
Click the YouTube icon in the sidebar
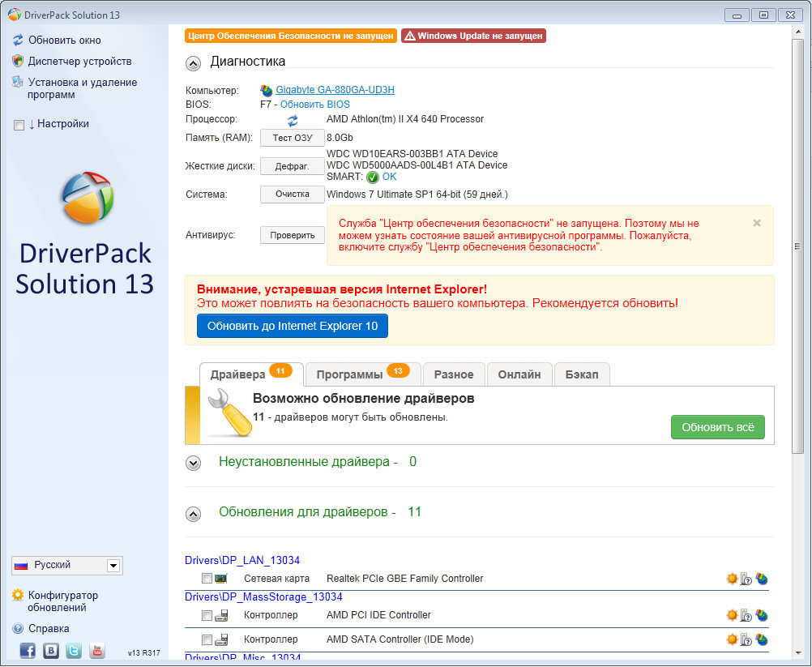[97, 650]
